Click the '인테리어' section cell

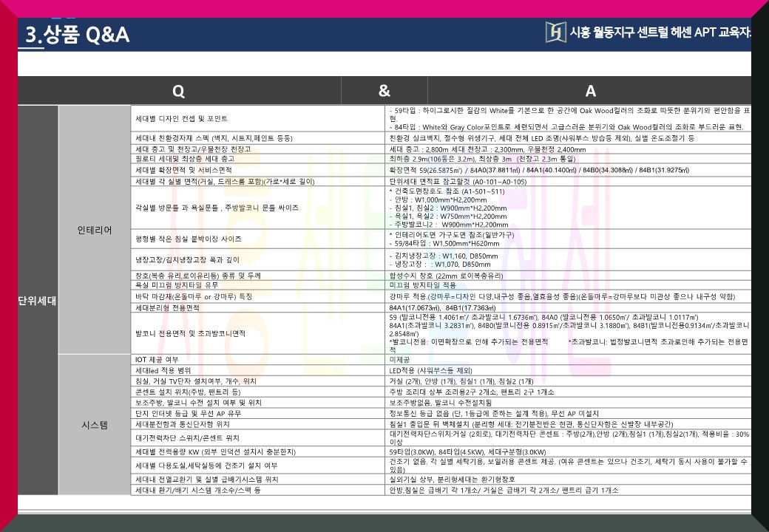click(x=94, y=230)
